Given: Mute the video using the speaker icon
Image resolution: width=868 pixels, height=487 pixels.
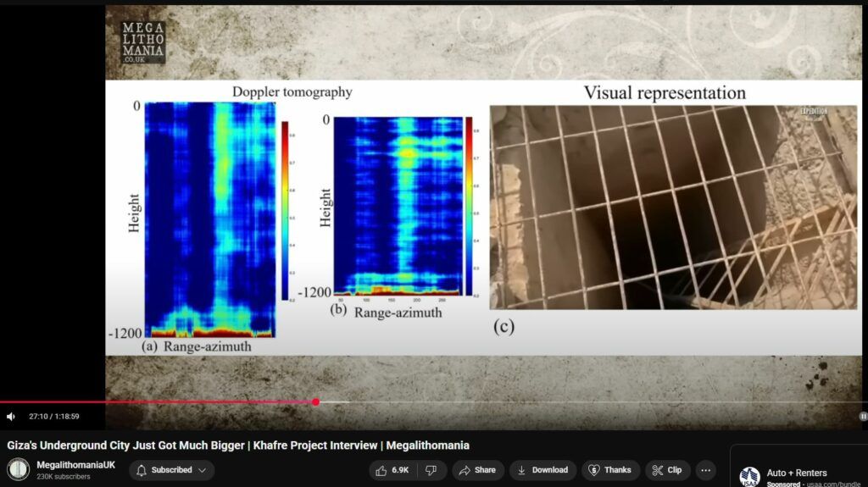Looking at the screenshot, I should pos(11,416).
